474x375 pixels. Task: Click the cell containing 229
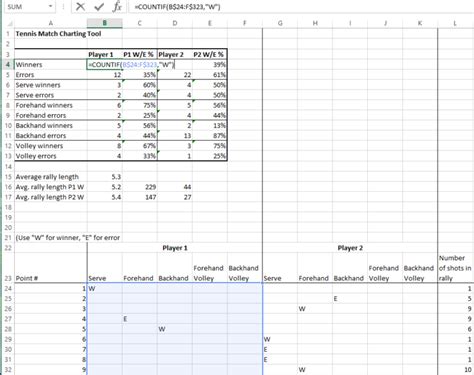coord(140,187)
